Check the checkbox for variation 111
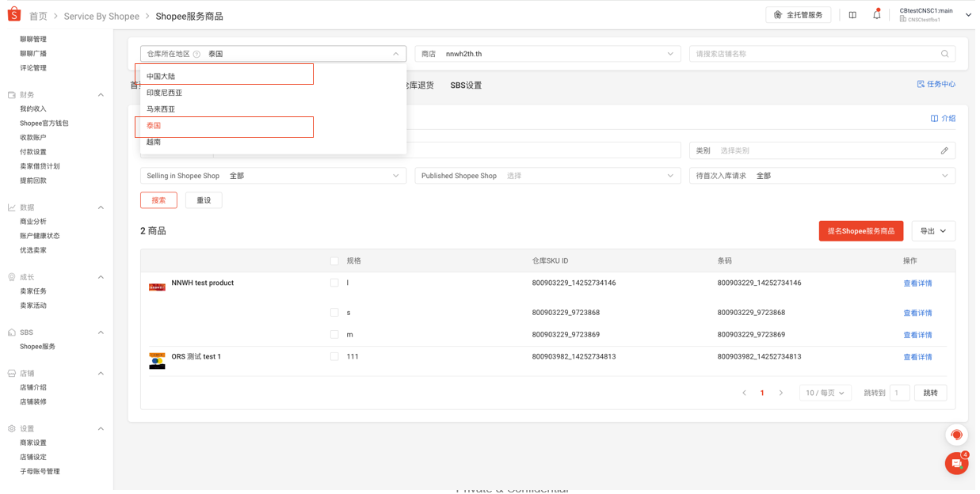This screenshot has height=494, width=980. 334,357
